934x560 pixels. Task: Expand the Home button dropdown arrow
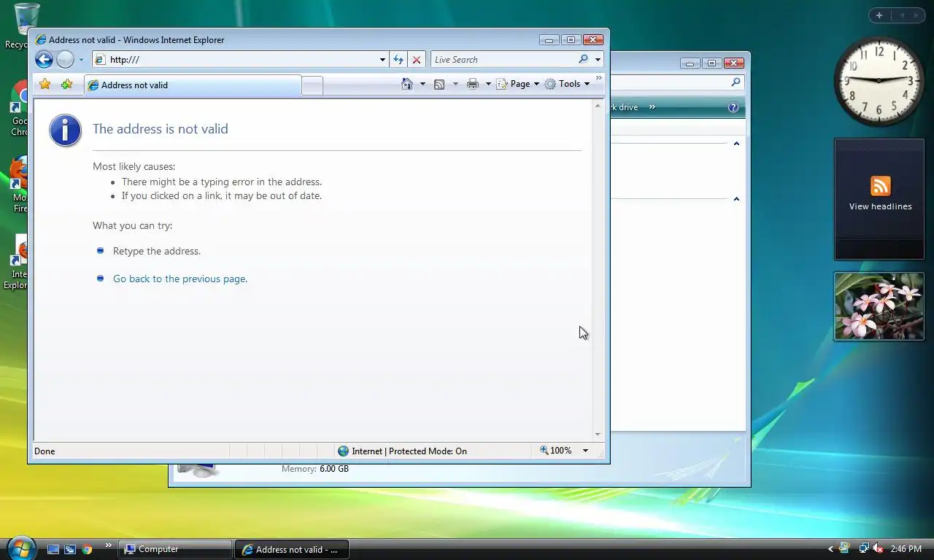(x=422, y=84)
